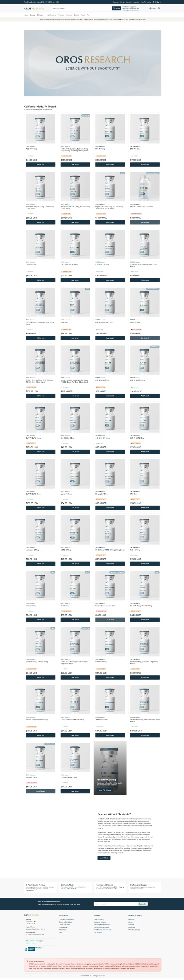
Task: Click the Search button in header
Action: [x=116, y=8]
